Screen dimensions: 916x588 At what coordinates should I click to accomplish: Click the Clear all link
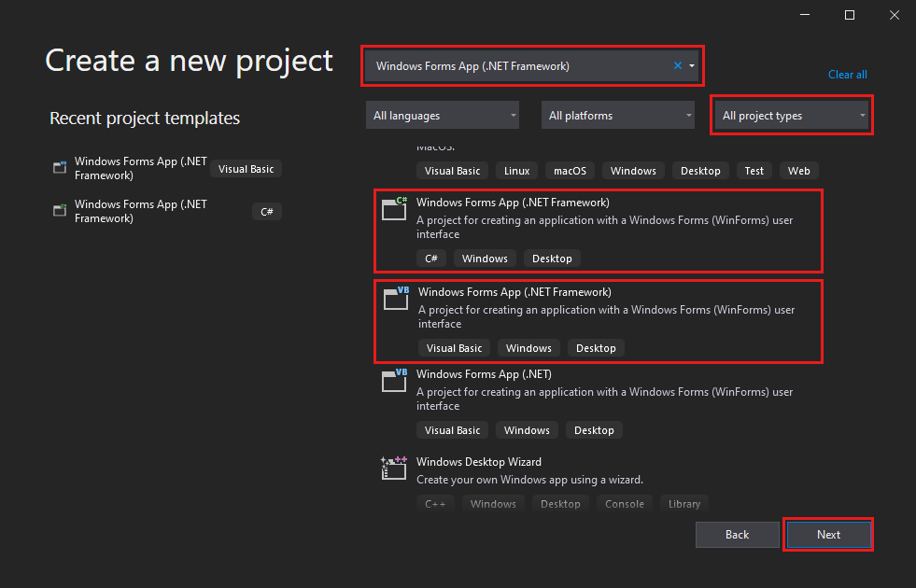tap(847, 74)
